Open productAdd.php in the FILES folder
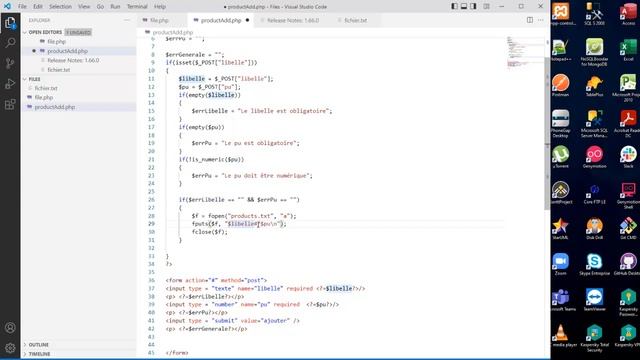The height and width of the screenshot is (360, 640). point(55,107)
